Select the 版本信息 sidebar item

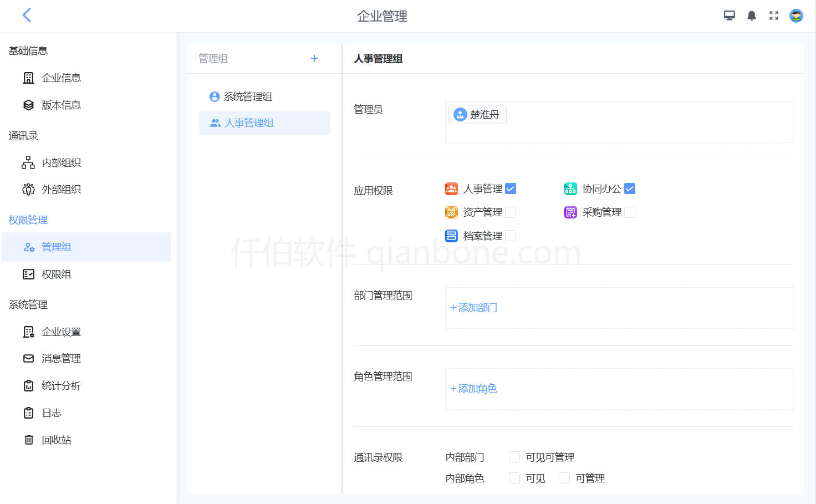62,105
